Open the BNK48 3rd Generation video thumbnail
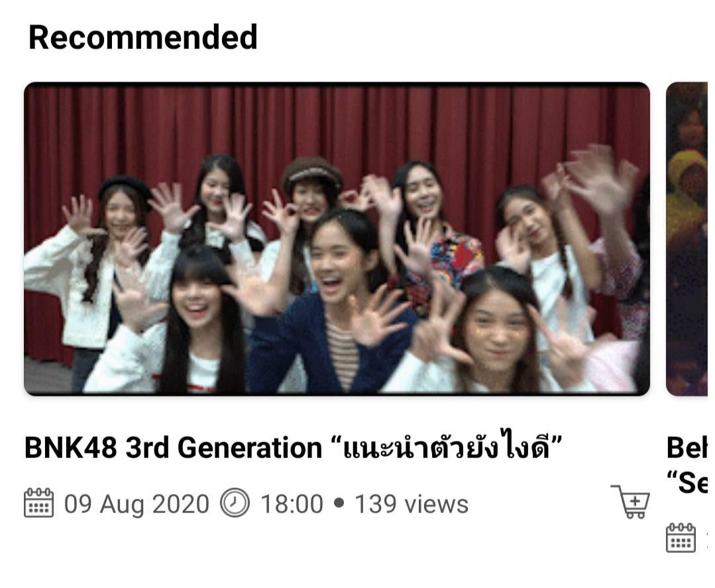 pos(337,239)
